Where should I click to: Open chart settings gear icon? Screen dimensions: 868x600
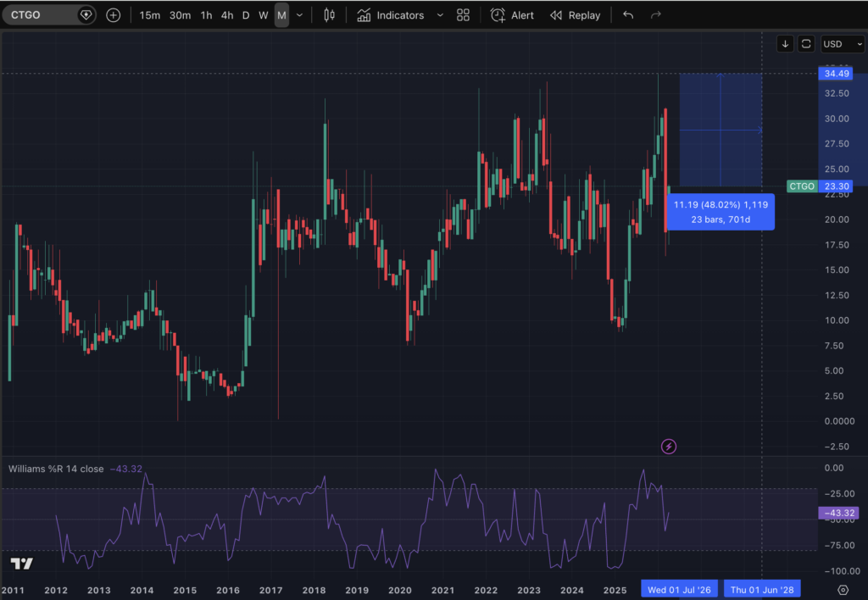click(x=843, y=590)
